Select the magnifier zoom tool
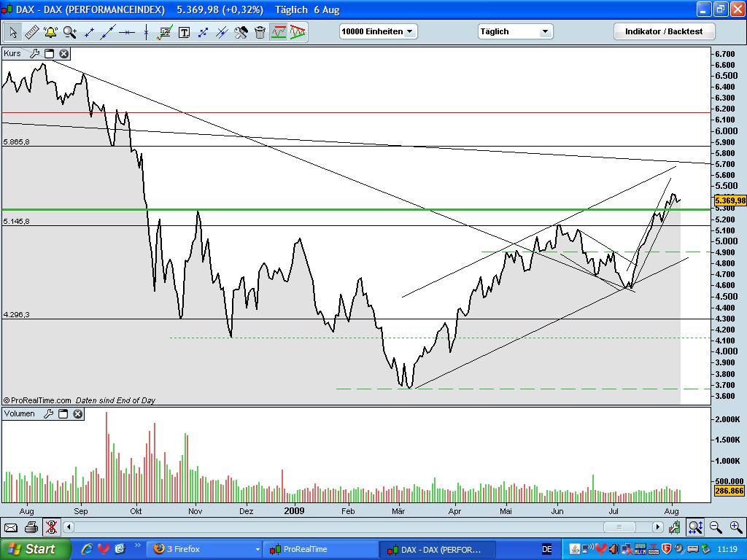 [69, 32]
